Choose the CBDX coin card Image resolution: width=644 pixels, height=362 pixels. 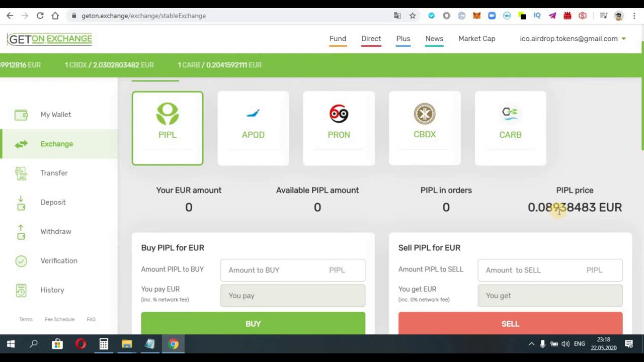(425, 128)
